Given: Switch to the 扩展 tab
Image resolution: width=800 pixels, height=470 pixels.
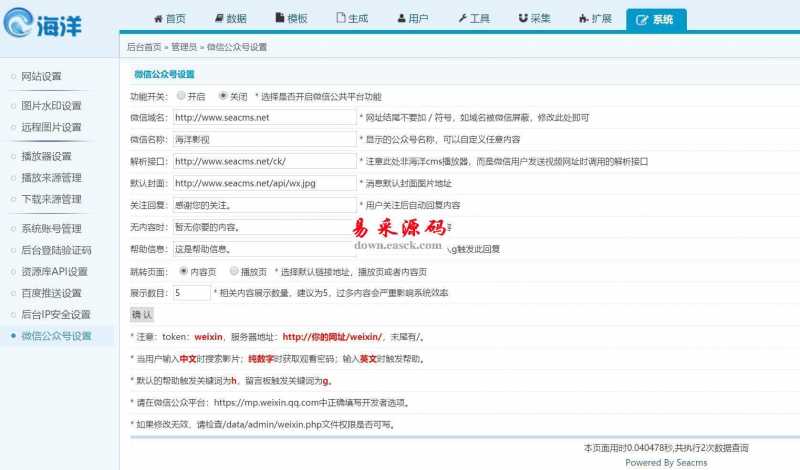Looking at the screenshot, I should pyautogui.click(x=594, y=19).
